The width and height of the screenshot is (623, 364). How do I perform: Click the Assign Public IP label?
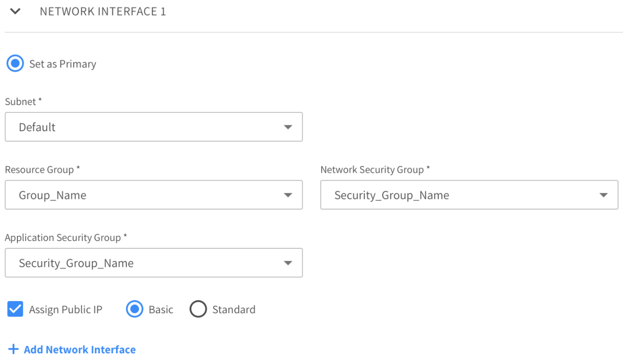pyautogui.click(x=65, y=310)
